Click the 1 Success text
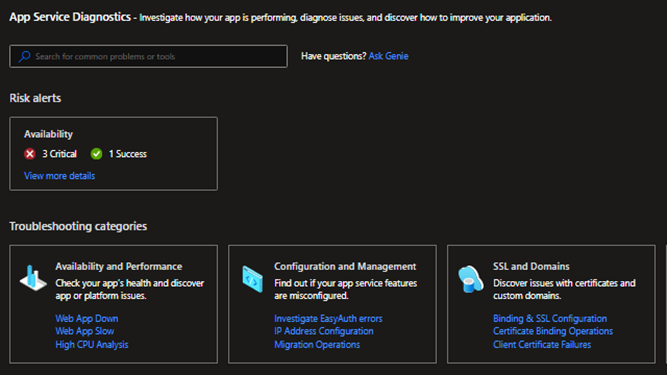Image resolution: width=667 pixels, height=375 pixels. click(128, 154)
